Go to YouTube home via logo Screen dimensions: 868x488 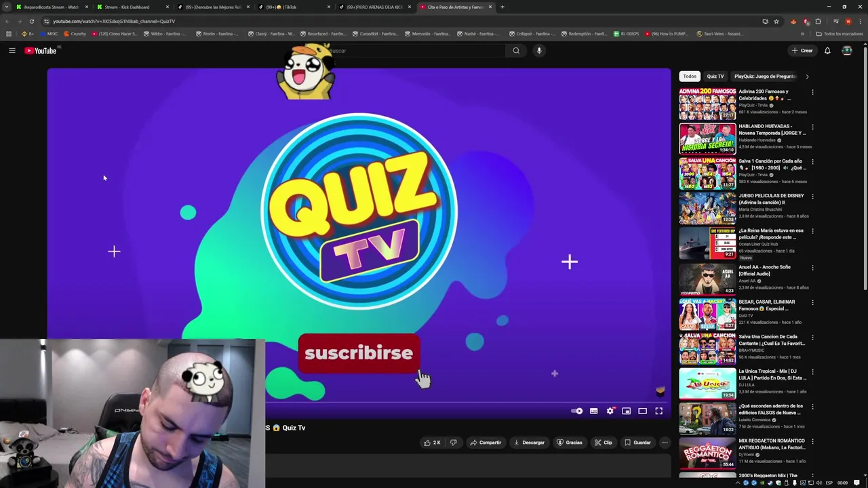pyautogui.click(x=42, y=51)
